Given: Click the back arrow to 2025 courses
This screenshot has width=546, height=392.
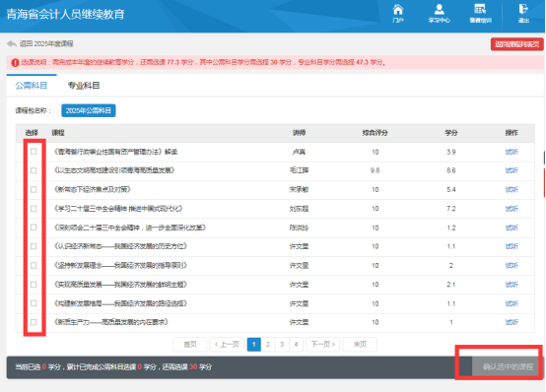Looking at the screenshot, I should click(12, 44).
